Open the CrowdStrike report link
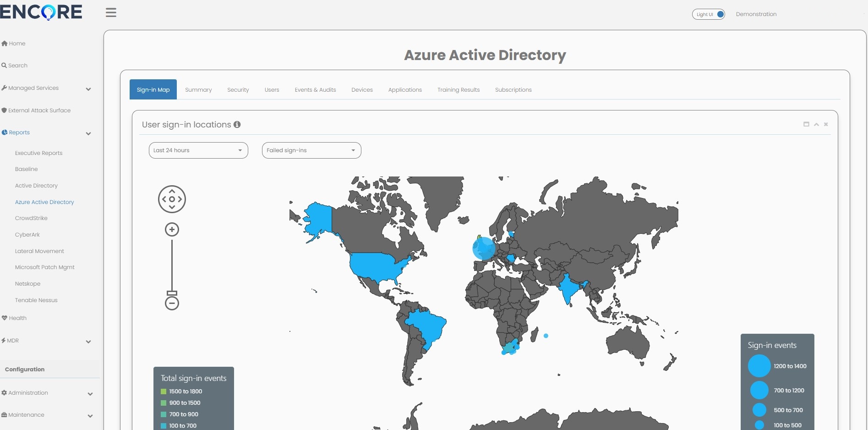Screen dimensions: 868x430 click(x=31, y=218)
